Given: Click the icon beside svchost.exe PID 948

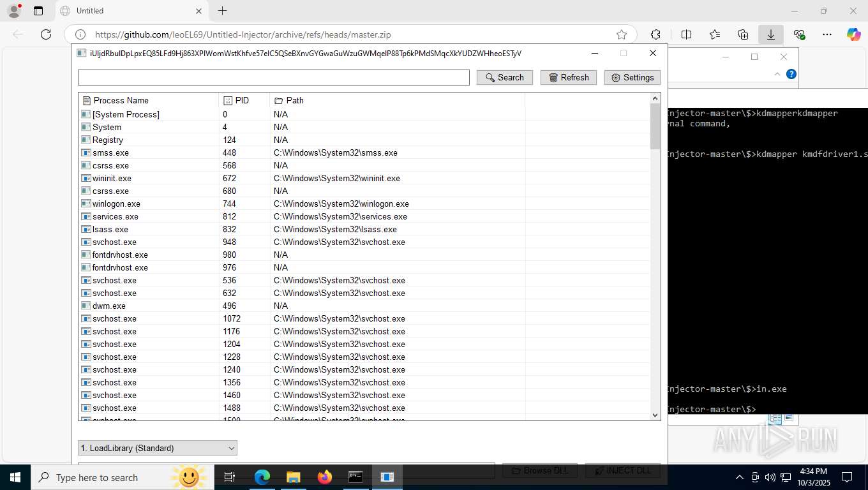Looking at the screenshot, I should click(x=86, y=242).
